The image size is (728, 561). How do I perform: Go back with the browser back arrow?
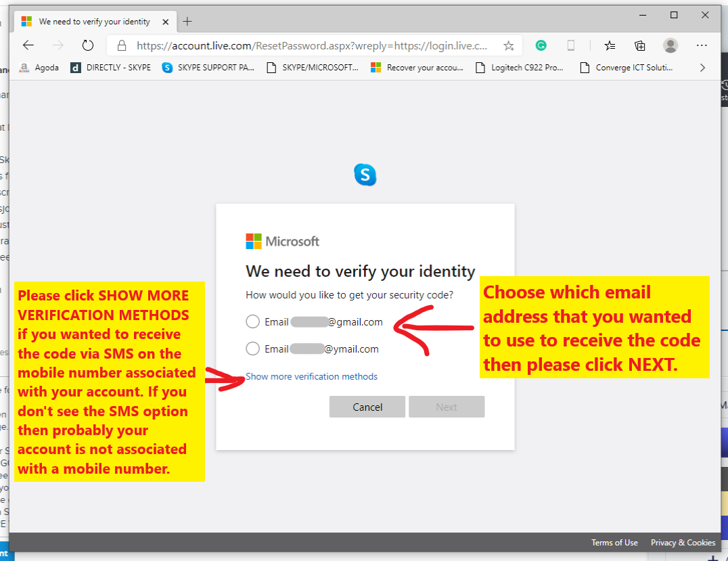[28, 45]
